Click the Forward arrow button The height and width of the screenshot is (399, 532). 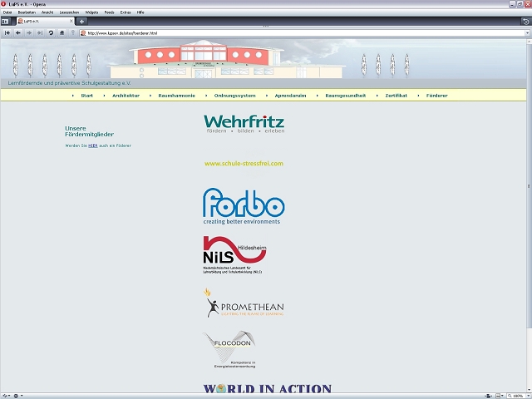point(29,33)
